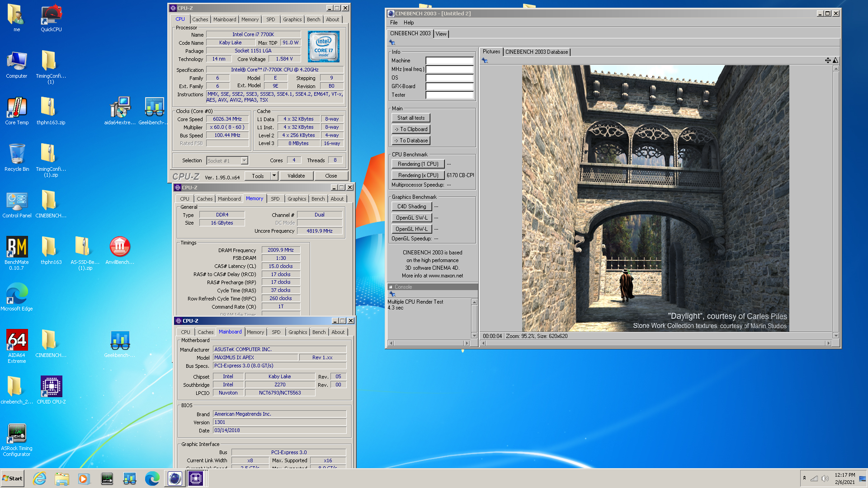Open the CPUID CPU-Z desktop shortcut
Screen dimensions: 868x488
point(51,390)
